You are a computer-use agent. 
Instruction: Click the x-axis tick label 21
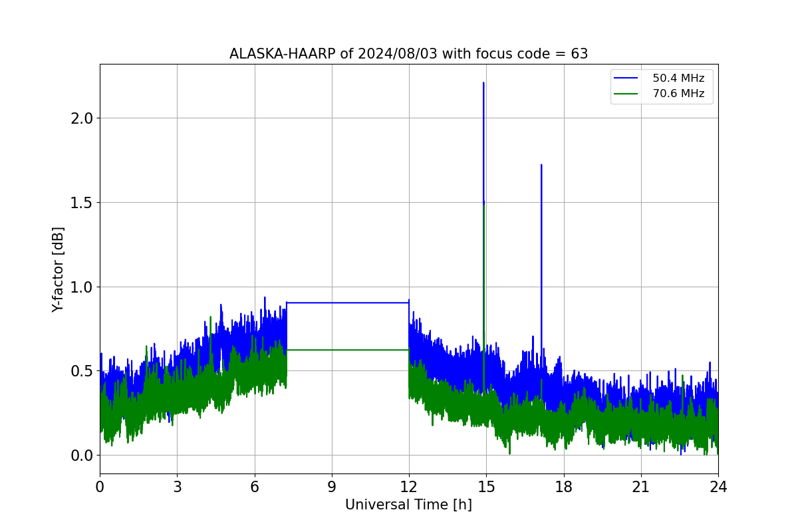641,487
